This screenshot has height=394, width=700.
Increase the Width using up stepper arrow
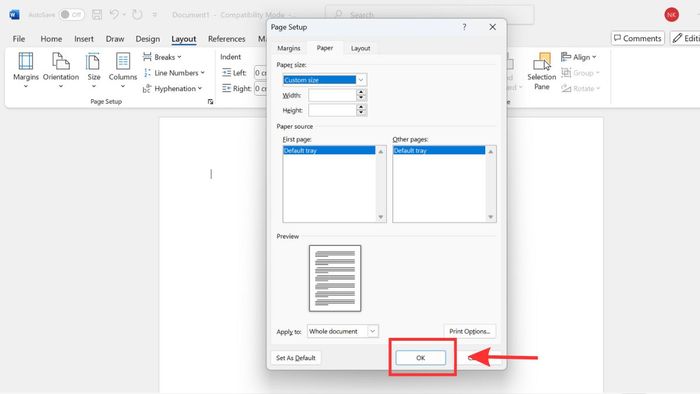[361, 92]
